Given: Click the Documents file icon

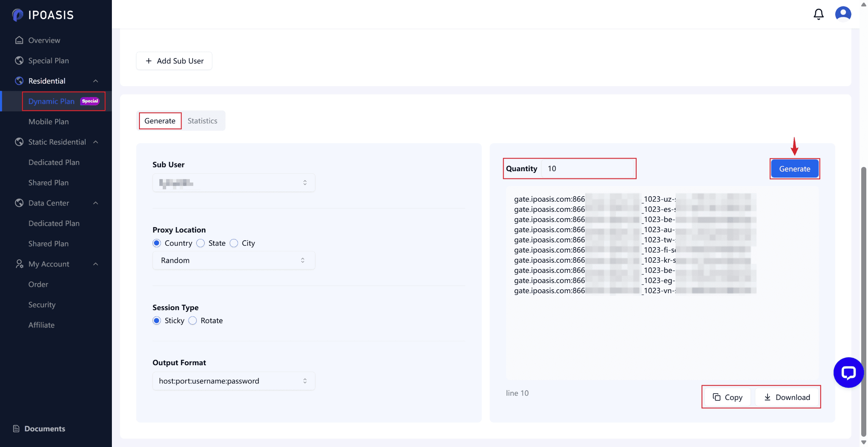Looking at the screenshot, I should (x=16, y=429).
